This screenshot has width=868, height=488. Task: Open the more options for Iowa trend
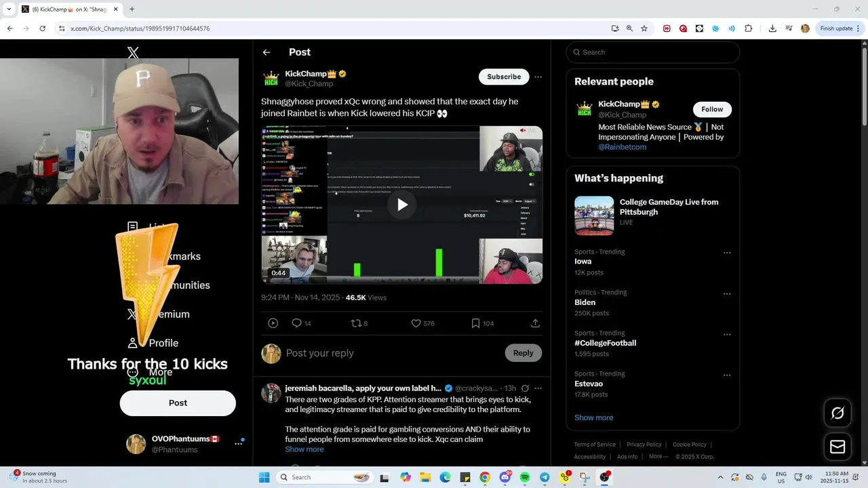click(727, 253)
